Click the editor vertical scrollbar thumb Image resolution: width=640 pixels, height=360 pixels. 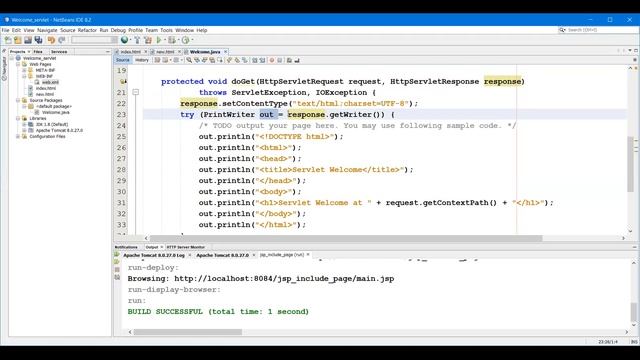[x=631, y=163]
